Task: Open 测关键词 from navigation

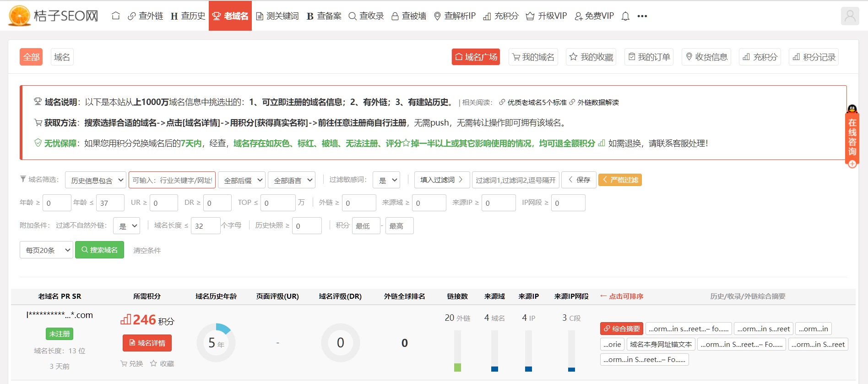Action: coord(277,16)
